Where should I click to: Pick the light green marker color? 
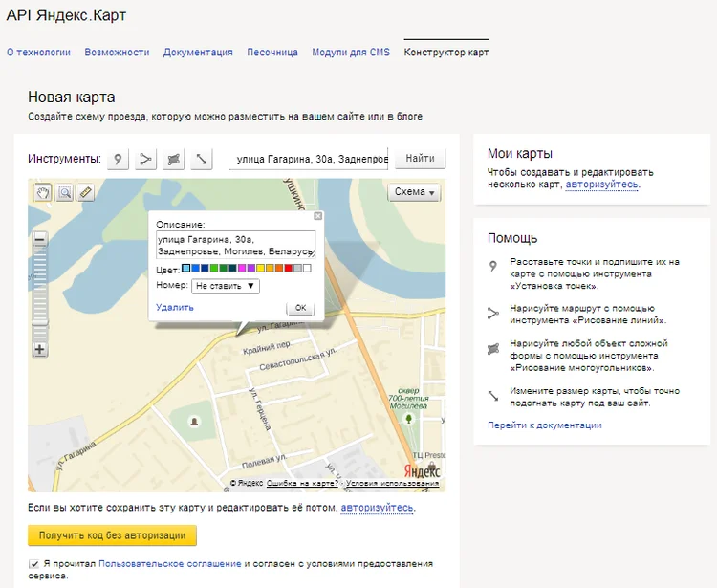click(x=214, y=268)
